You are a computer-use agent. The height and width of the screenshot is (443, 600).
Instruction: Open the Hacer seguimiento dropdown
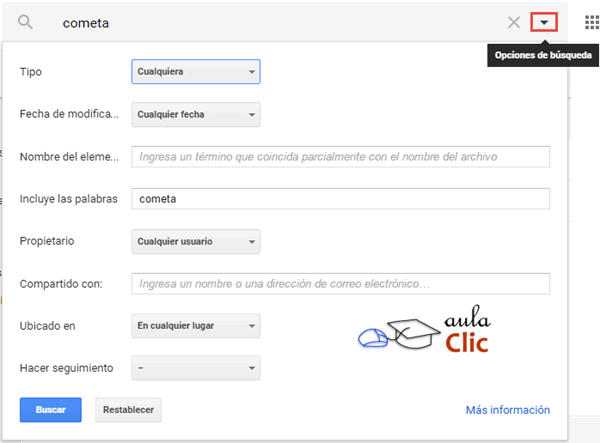pos(196,368)
